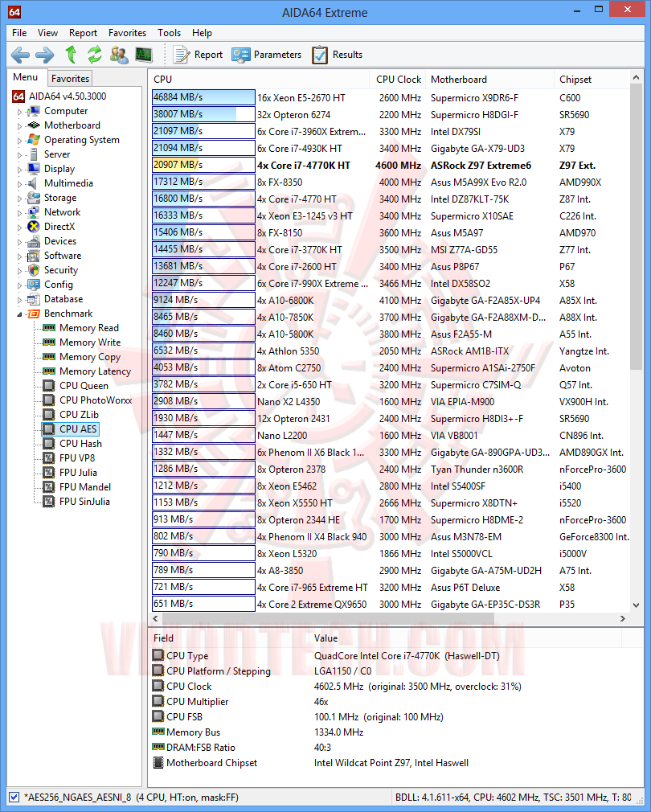Select the Display tree item
This screenshot has height=812, width=651.
[x=59, y=169]
